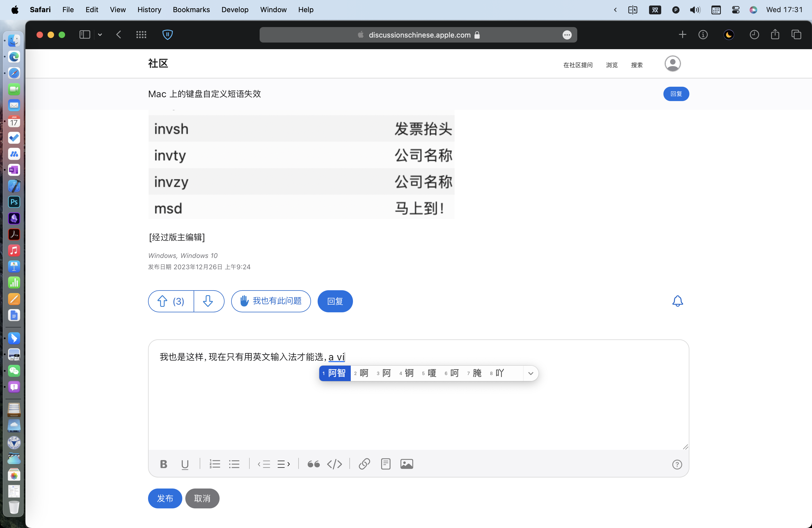Open the address bar page options menu
The width and height of the screenshot is (812, 528).
click(567, 35)
